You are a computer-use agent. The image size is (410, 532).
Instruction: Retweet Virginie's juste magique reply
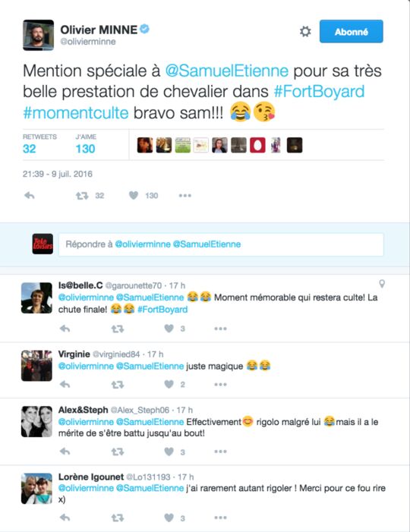click(x=118, y=385)
